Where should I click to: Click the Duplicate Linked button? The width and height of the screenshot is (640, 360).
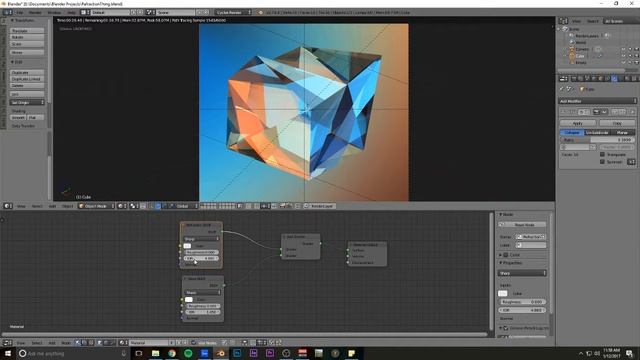tap(27, 79)
